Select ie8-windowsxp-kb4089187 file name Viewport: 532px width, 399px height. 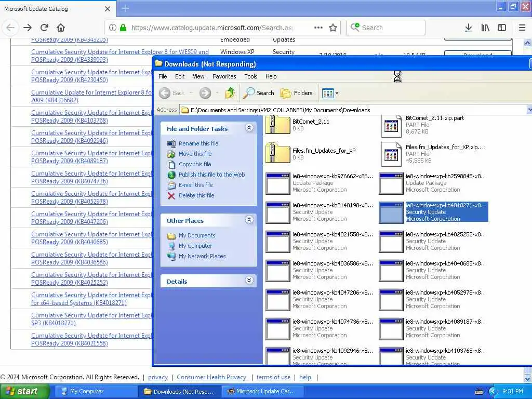446,322
